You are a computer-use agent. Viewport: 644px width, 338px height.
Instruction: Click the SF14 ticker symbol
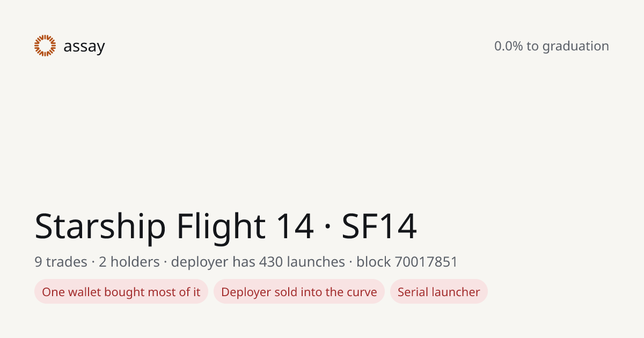click(x=379, y=226)
